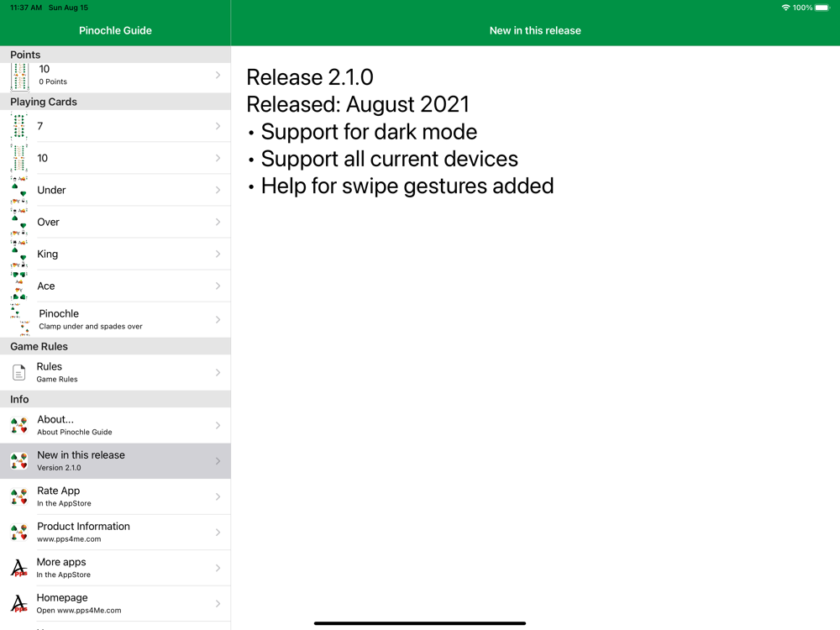Open chevron on the Homepage row
This screenshot has width=840, height=630.
click(x=218, y=603)
